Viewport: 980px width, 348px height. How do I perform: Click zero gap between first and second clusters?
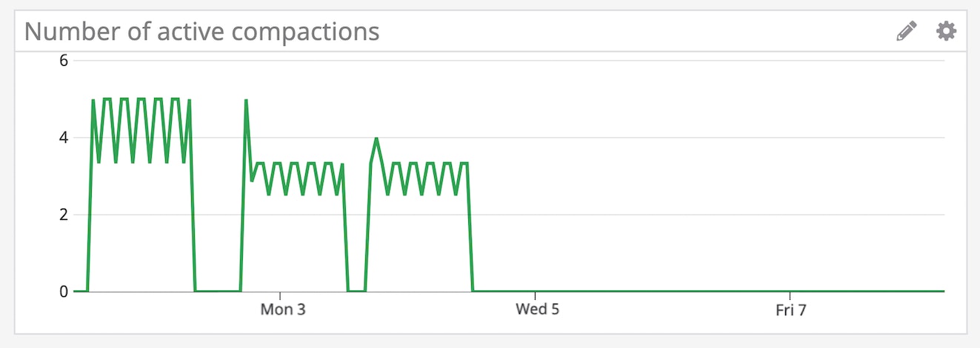click(x=218, y=291)
